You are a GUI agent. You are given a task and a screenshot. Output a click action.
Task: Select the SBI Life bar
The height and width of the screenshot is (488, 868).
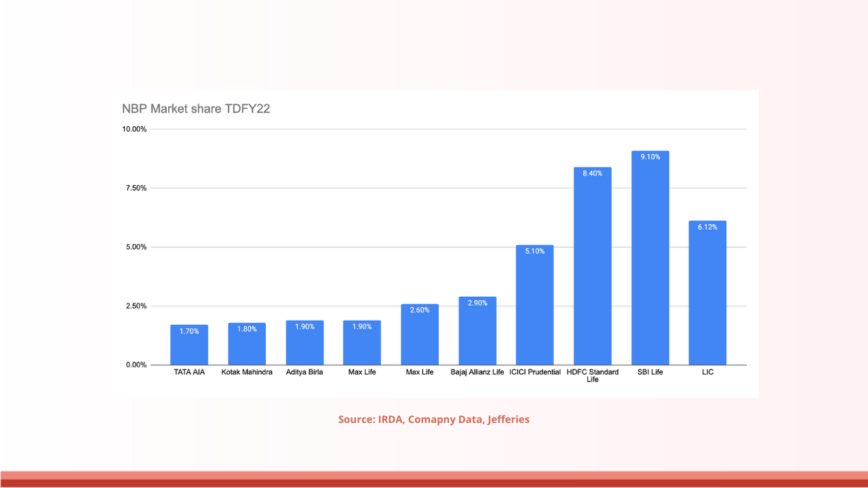point(650,258)
